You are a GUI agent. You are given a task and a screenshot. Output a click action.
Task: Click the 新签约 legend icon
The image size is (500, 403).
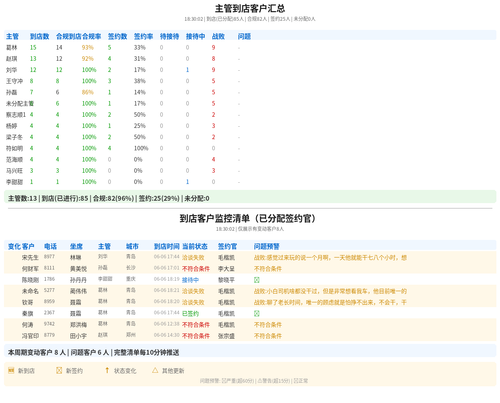(x=59, y=370)
